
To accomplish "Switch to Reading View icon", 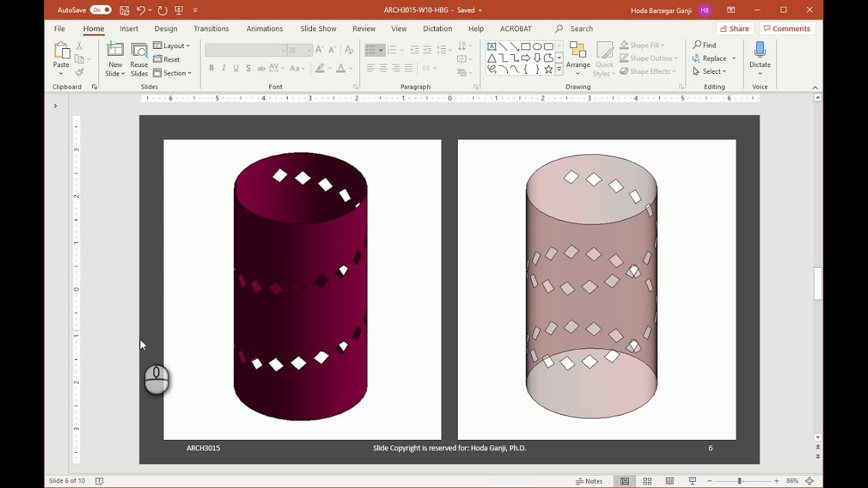I will coord(670,481).
